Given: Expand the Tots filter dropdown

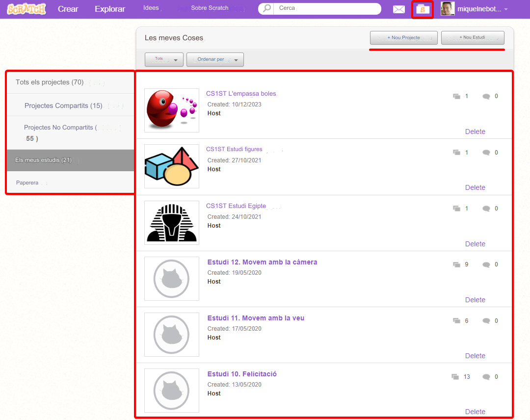Looking at the screenshot, I should (164, 60).
